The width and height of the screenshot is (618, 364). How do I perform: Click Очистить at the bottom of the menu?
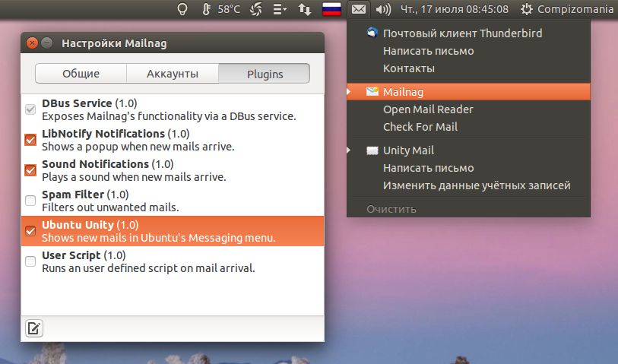pyautogui.click(x=391, y=209)
